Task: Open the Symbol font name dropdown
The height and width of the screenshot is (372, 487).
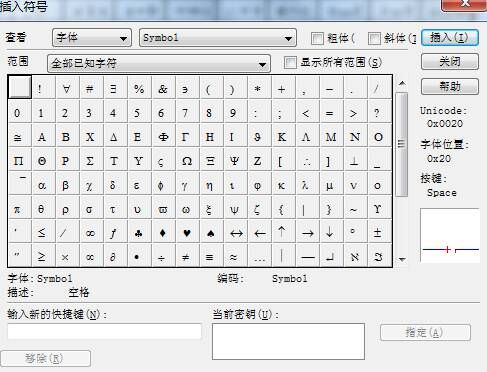Action: [x=218, y=38]
